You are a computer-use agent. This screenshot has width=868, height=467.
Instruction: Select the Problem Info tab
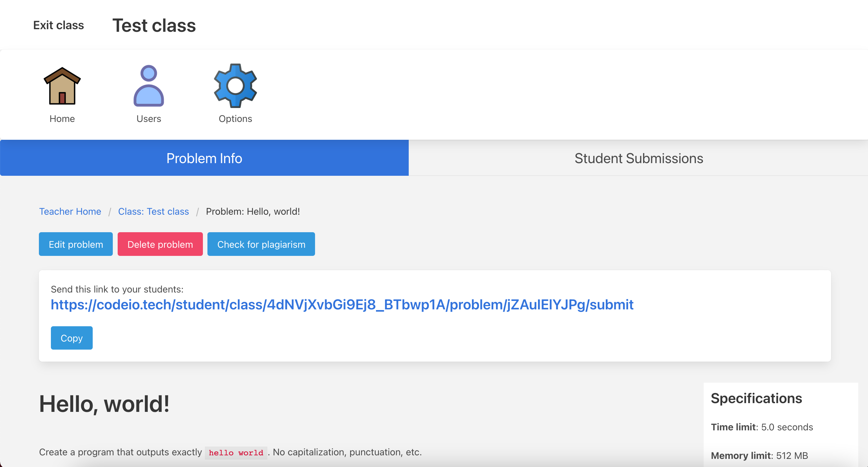pos(204,158)
